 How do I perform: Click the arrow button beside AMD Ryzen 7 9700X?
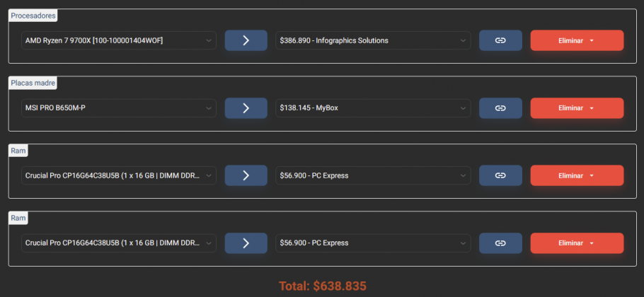pos(246,40)
